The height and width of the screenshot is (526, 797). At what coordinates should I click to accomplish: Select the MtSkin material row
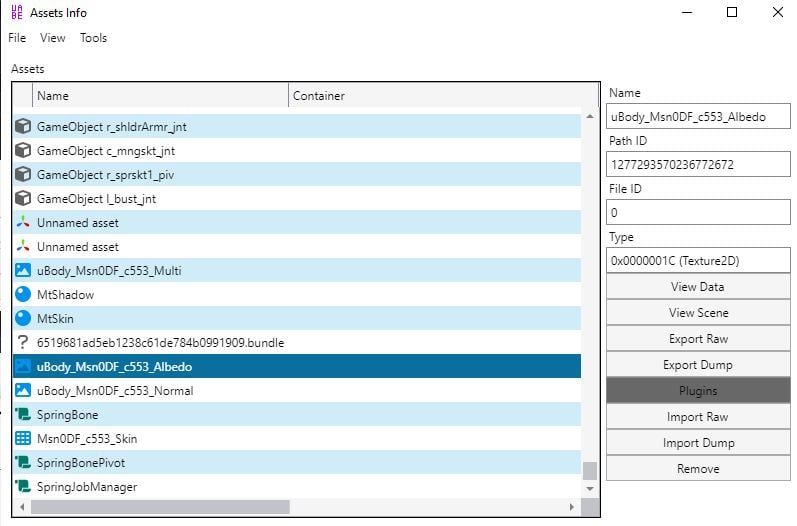pyautogui.click(x=297, y=318)
